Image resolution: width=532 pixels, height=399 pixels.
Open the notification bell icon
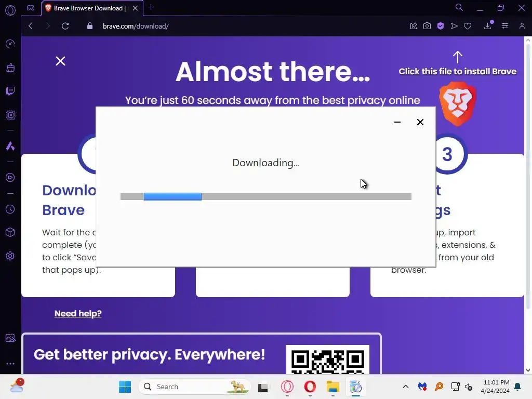click(x=518, y=387)
